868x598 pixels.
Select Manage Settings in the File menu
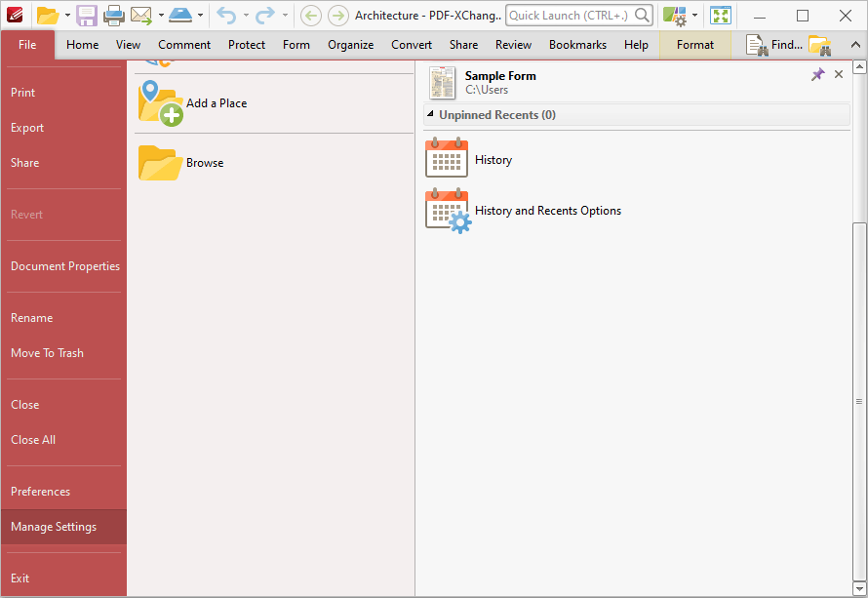click(x=63, y=527)
